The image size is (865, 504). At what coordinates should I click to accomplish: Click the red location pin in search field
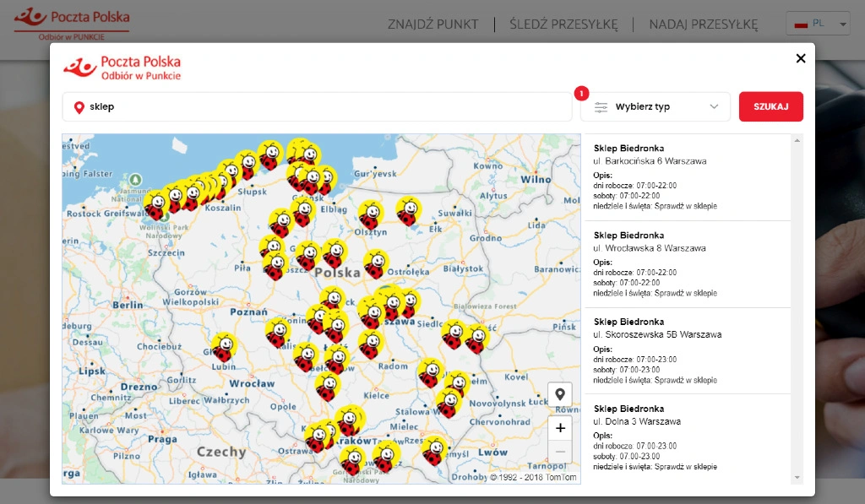pos(79,107)
